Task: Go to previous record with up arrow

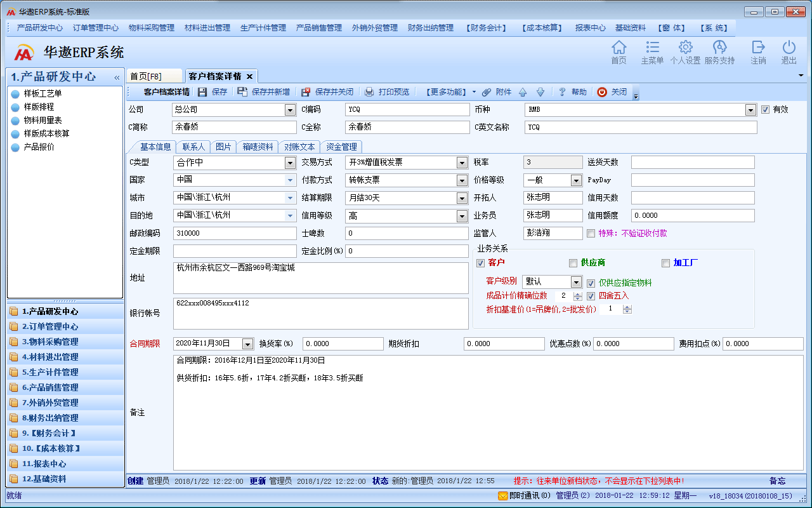Action: coord(523,92)
